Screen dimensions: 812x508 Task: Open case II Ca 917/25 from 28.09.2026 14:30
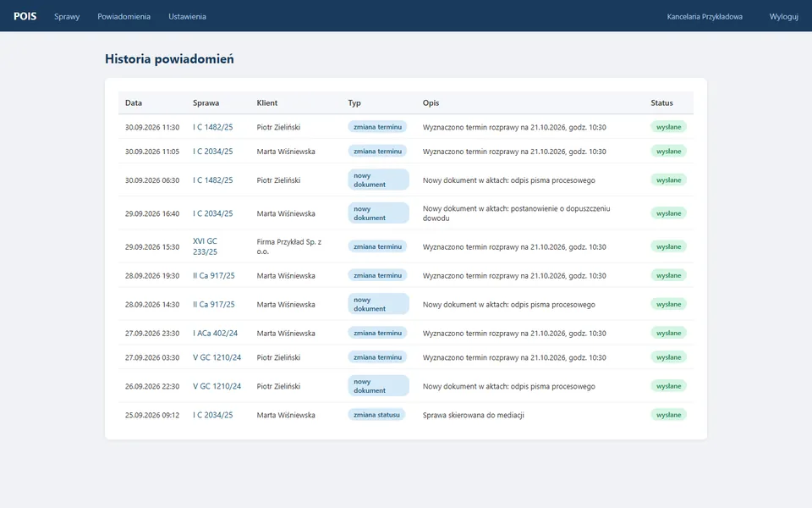214,304
